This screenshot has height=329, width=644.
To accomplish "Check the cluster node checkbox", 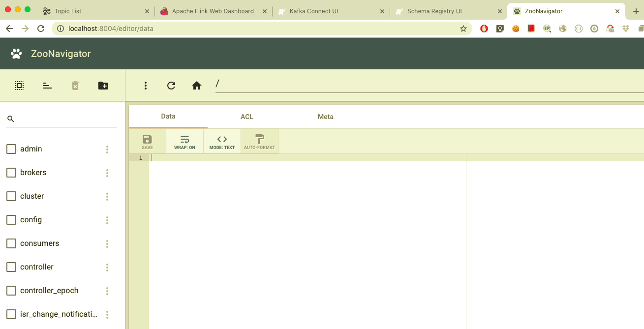I will [11, 196].
